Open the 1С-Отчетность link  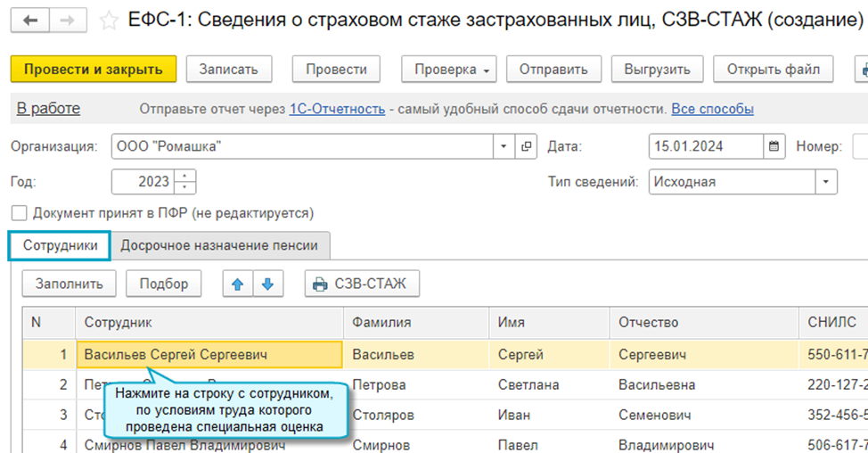tap(337, 110)
